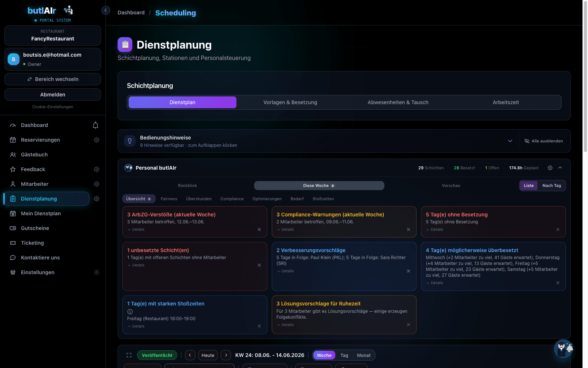The image size is (588, 368).
Task: Click the page vertical scrollbar
Action: pyautogui.click(x=585, y=76)
